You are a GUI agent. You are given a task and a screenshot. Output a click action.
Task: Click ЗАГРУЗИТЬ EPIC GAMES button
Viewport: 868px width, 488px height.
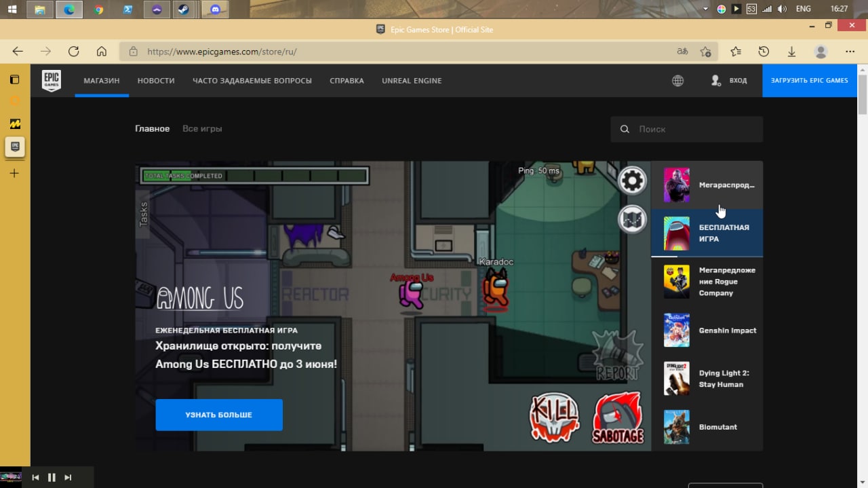[810, 81]
